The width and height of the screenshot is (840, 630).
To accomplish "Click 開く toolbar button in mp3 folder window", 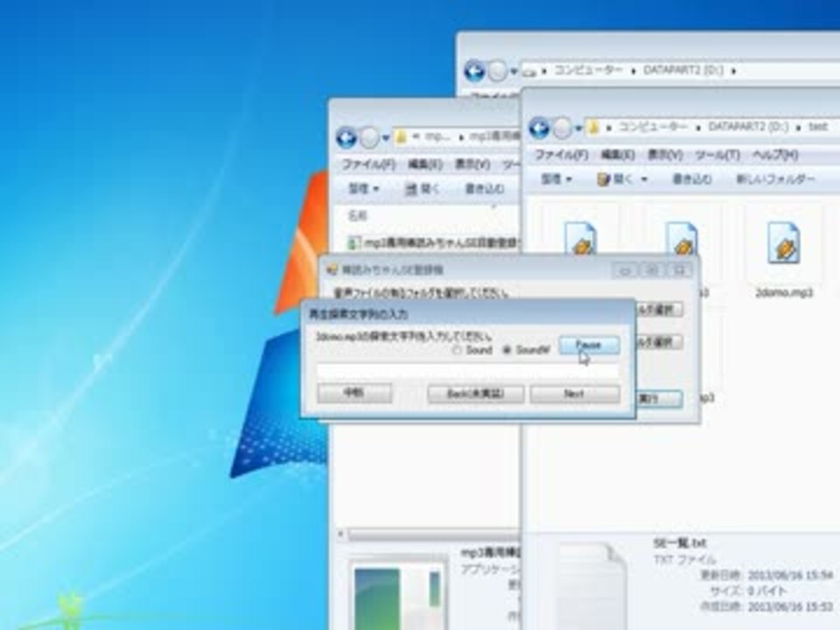I will coord(422,189).
